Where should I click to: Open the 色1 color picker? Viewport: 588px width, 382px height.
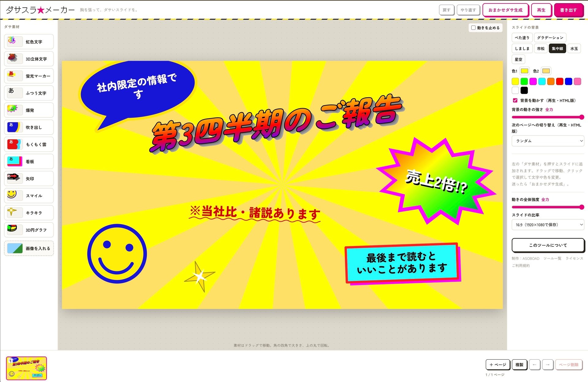click(x=525, y=71)
